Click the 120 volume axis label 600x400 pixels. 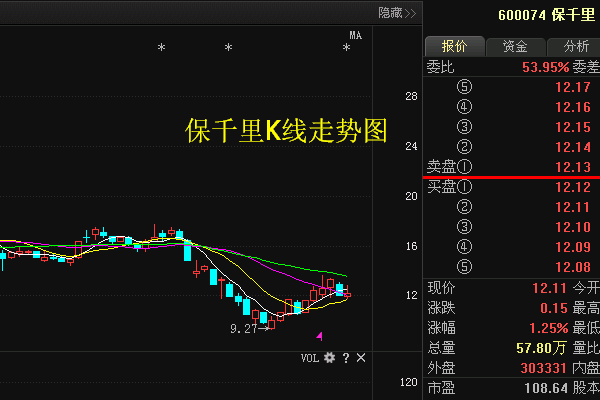point(408,382)
